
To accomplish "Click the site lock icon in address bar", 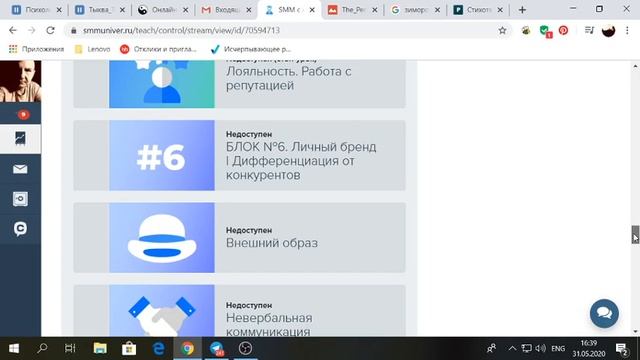I will [x=73, y=31].
